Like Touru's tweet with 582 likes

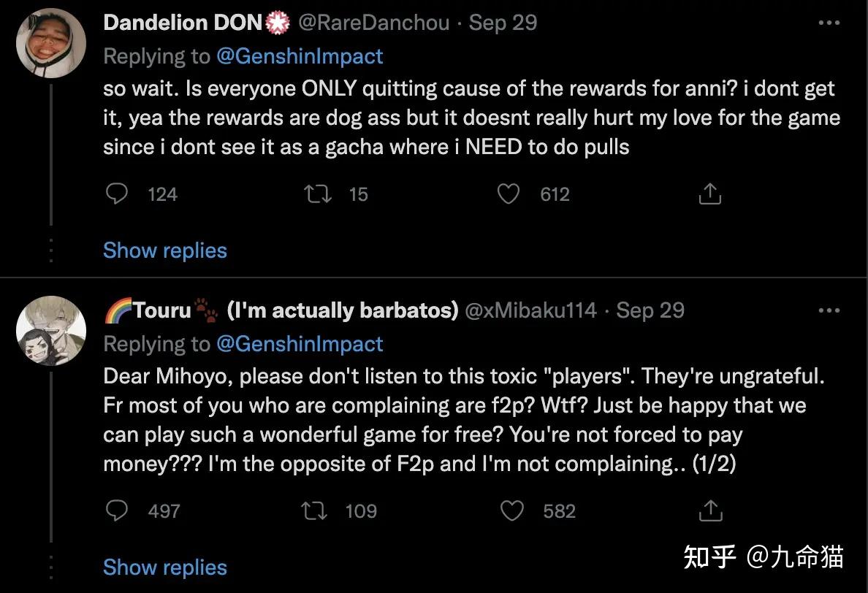511,511
